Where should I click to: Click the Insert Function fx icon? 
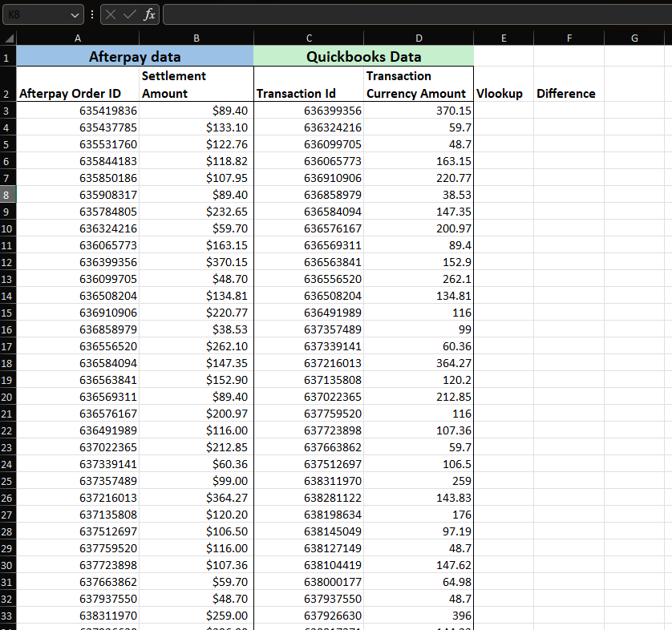click(149, 14)
